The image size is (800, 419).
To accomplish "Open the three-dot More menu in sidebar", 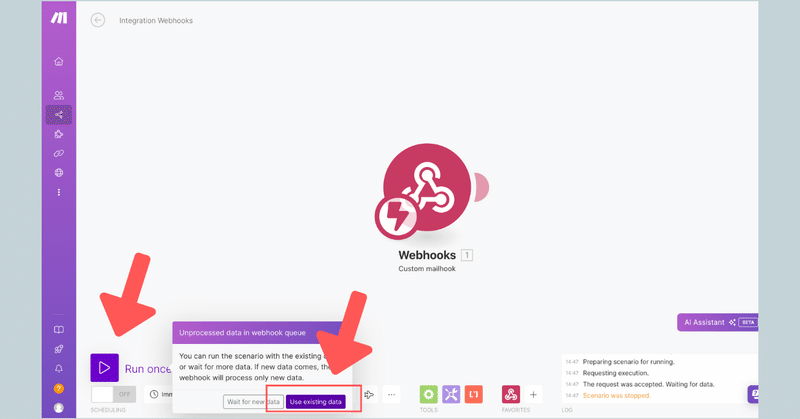I will pos(59,192).
